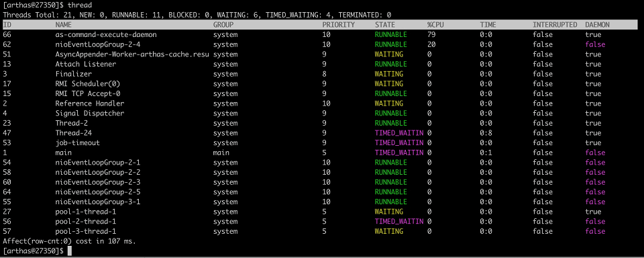This screenshot has width=644, height=258.
Task: Click the main thread name
Action: (64, 153)
